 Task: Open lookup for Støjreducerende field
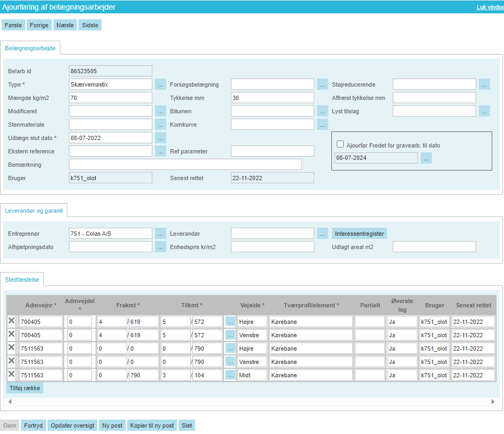click(484, 84)
